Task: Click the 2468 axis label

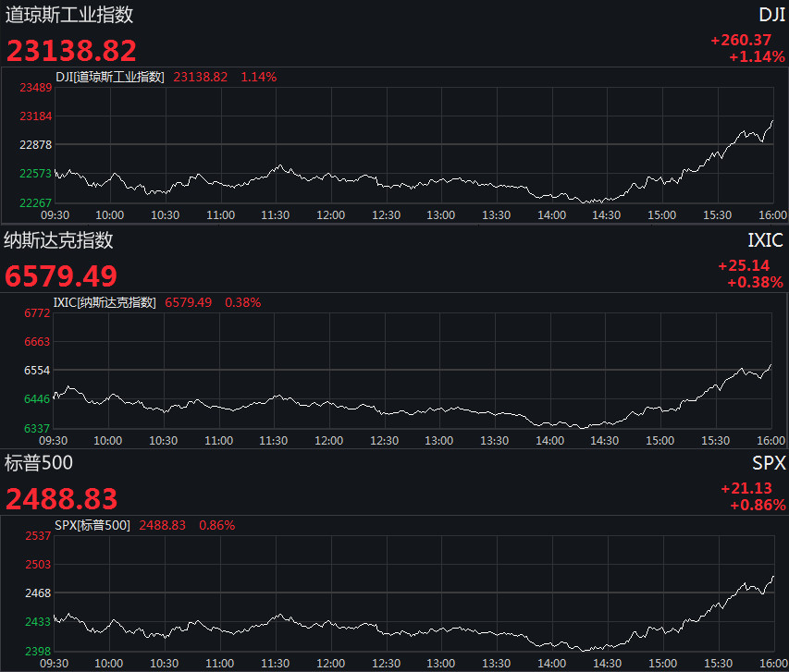Action: pos(38,593)
